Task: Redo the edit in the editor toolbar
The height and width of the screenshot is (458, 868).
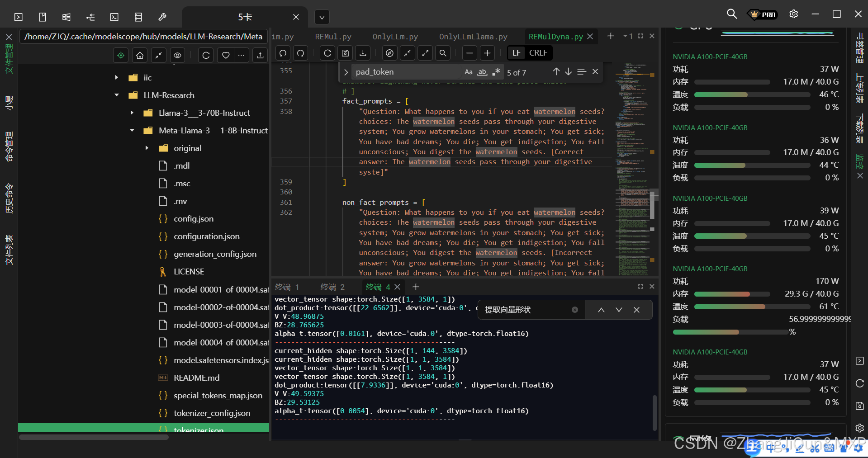Action: coord(300,53)
